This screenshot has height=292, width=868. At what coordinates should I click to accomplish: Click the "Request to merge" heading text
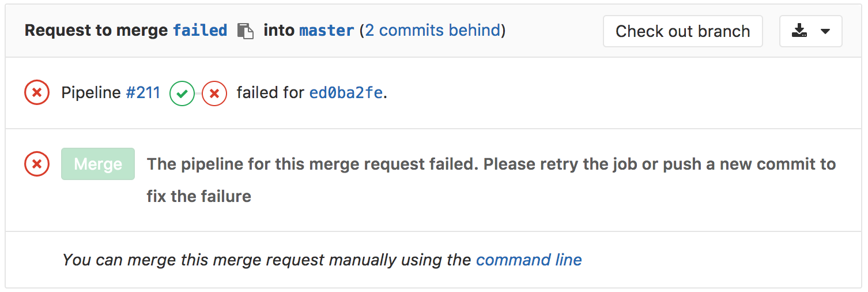click(96, 31)
